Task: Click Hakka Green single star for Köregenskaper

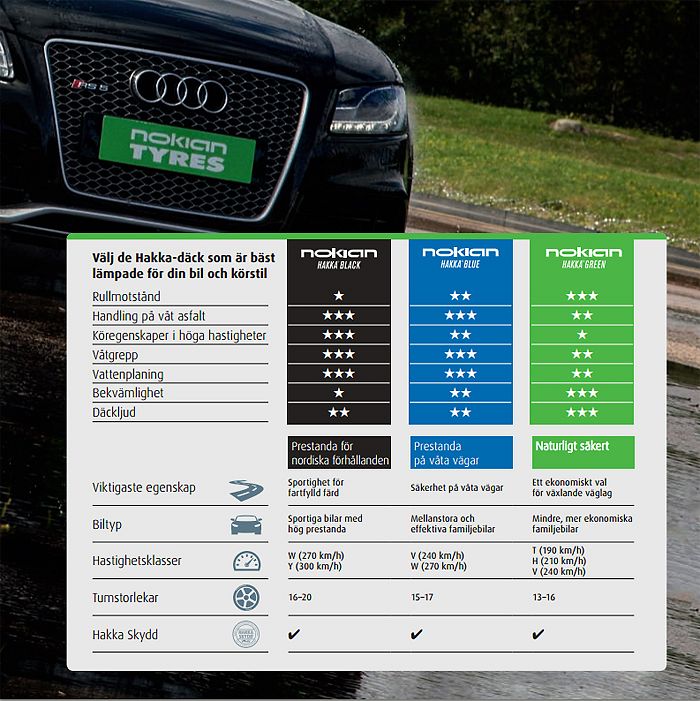Action: click(x=582, y=334)
